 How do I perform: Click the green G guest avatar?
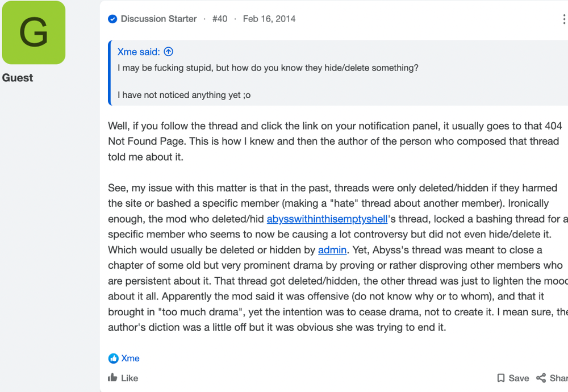pyautogui.click(x=34, y=32)
